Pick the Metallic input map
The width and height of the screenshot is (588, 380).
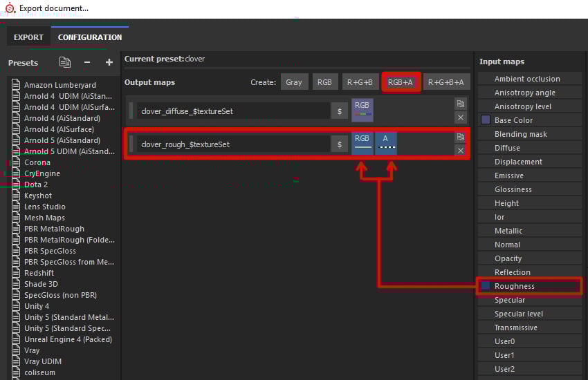[530, 231]
